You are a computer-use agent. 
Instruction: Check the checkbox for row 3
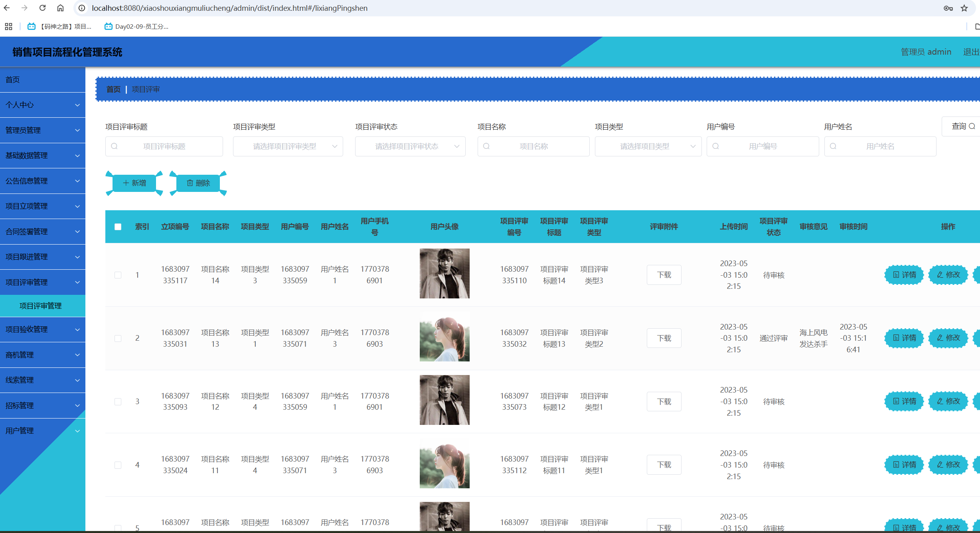click(118, 401)
